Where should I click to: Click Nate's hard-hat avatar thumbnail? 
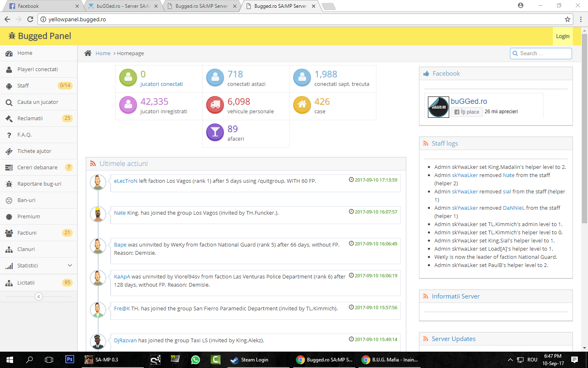(98, 214)
